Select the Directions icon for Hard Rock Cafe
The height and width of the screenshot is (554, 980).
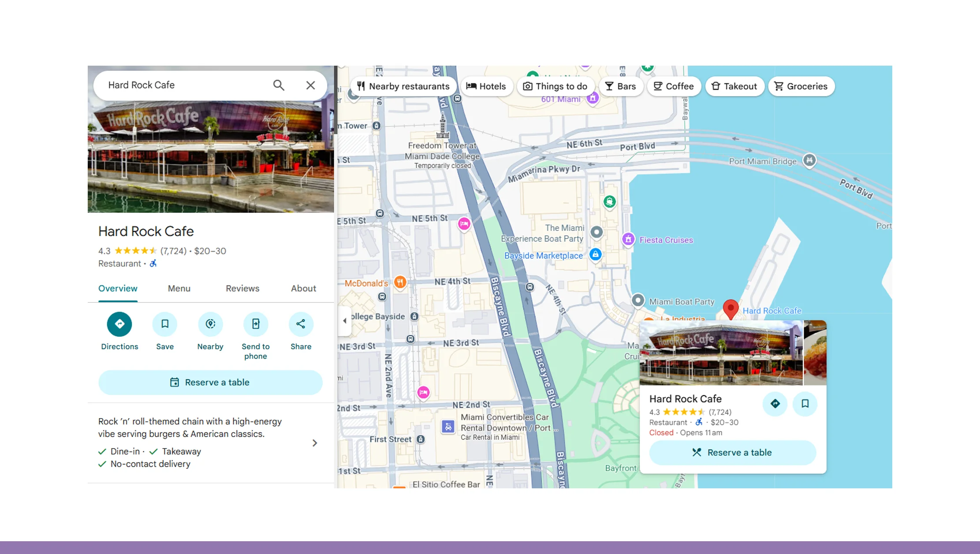(119, 324)
